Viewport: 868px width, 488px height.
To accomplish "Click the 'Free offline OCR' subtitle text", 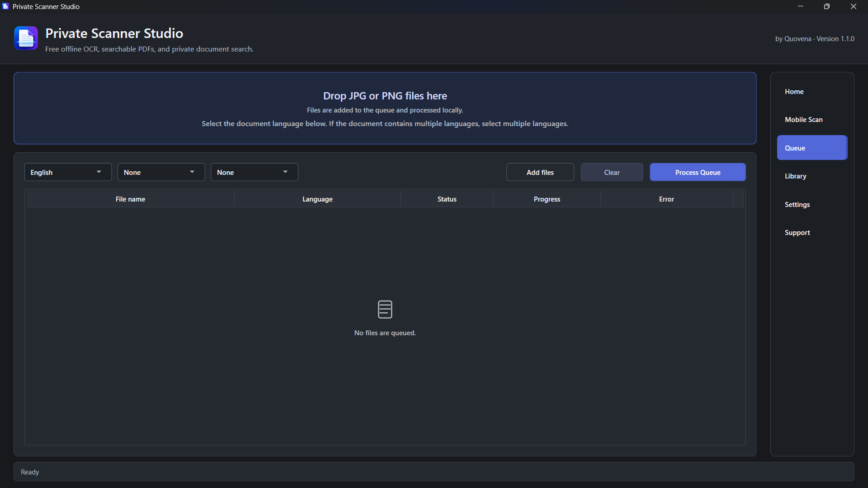I will tap(149, 49).
